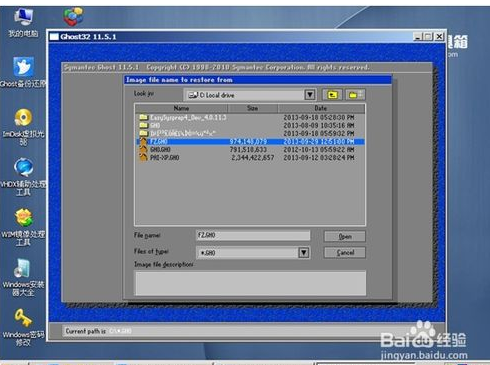Select the file size 791,518,633

coord(248,150)
